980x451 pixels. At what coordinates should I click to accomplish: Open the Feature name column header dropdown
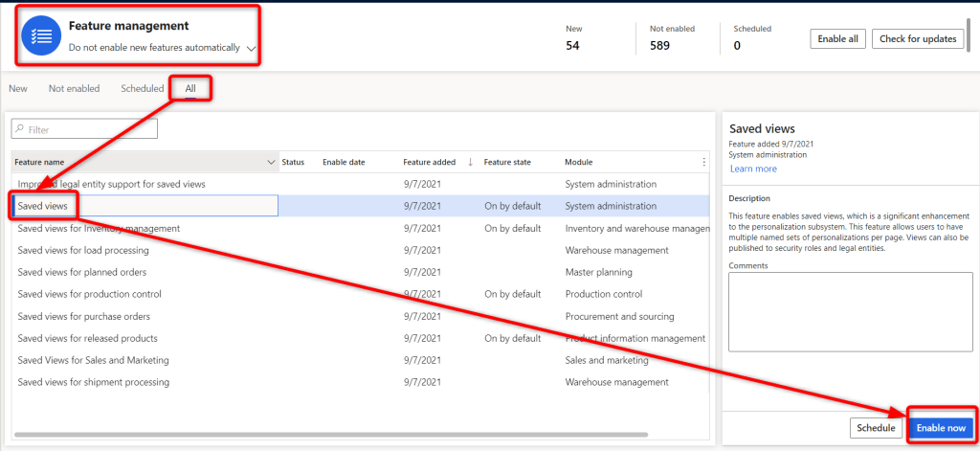tap(270, 163)
